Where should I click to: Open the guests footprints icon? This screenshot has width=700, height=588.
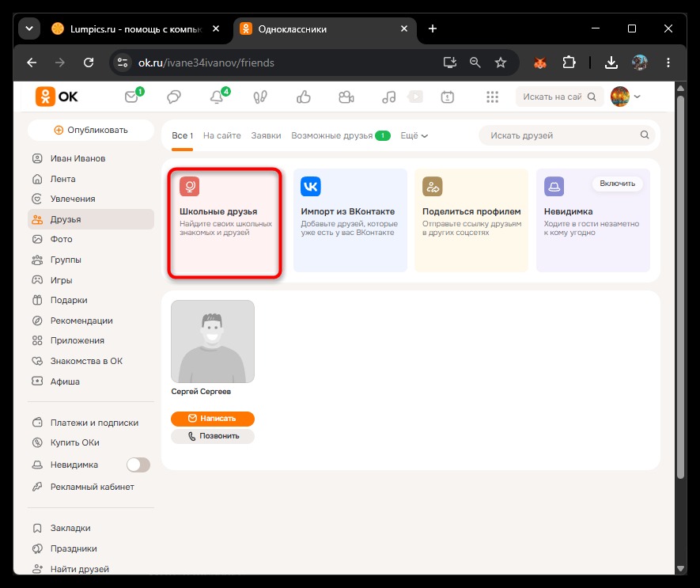(x=260, y=97)
